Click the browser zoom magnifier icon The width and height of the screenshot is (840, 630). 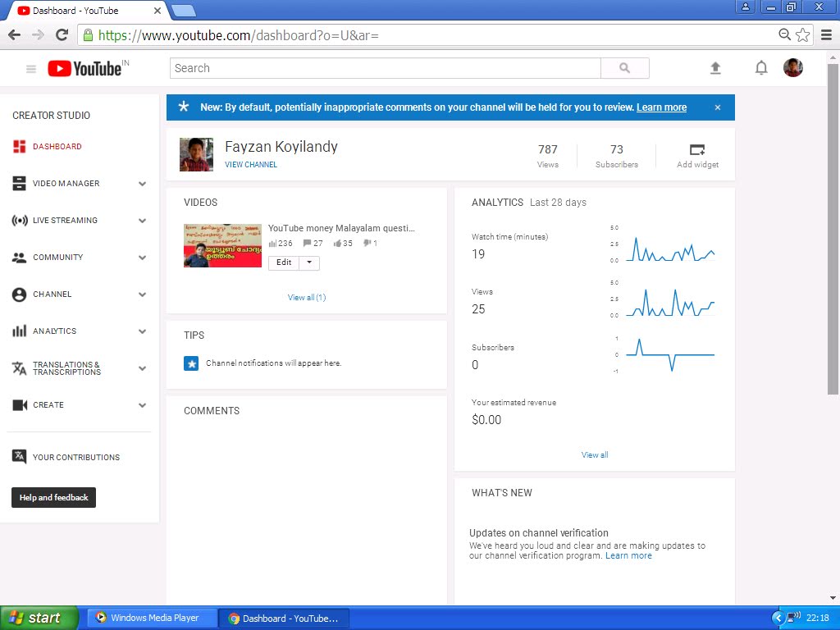coord(784,34)
